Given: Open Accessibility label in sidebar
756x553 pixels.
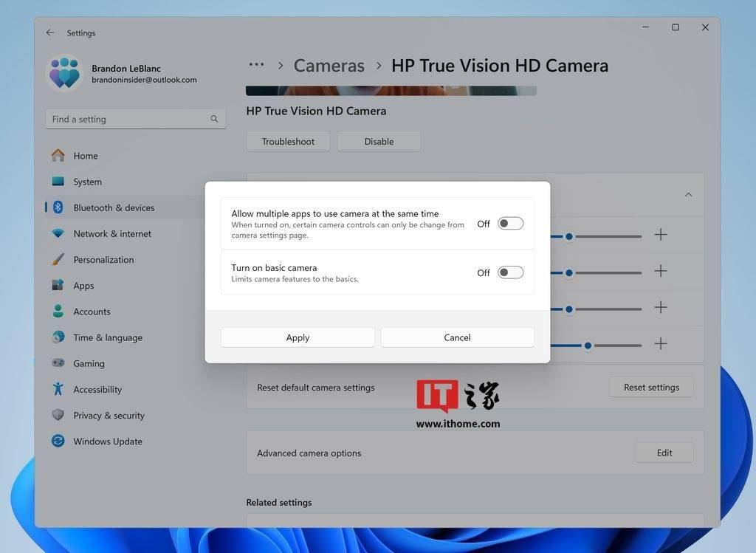Looking at the screenshot, I should pyautogui.click(x=97, y=390).
